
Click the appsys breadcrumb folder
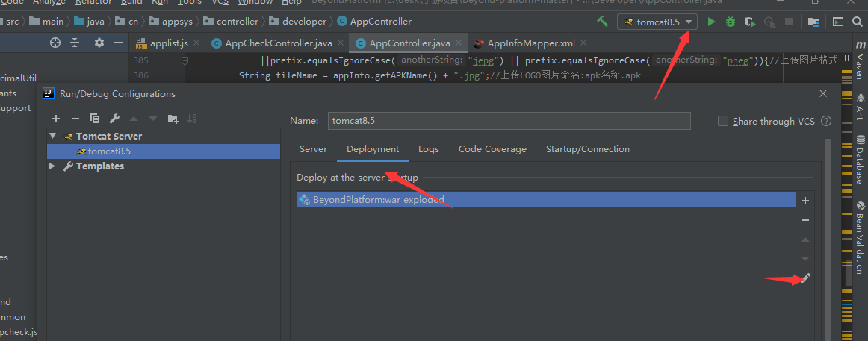(x=170, y=22)
